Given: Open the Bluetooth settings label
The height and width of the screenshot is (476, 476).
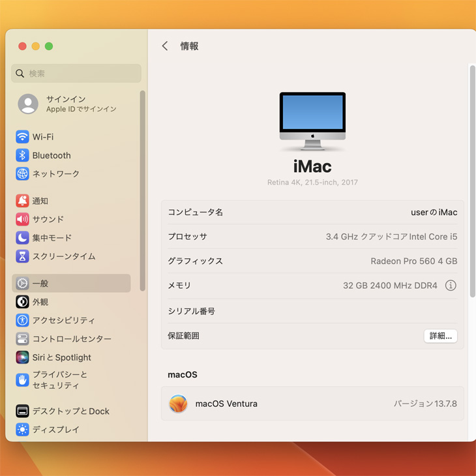Looking at the screenshot, I should 52,155.
